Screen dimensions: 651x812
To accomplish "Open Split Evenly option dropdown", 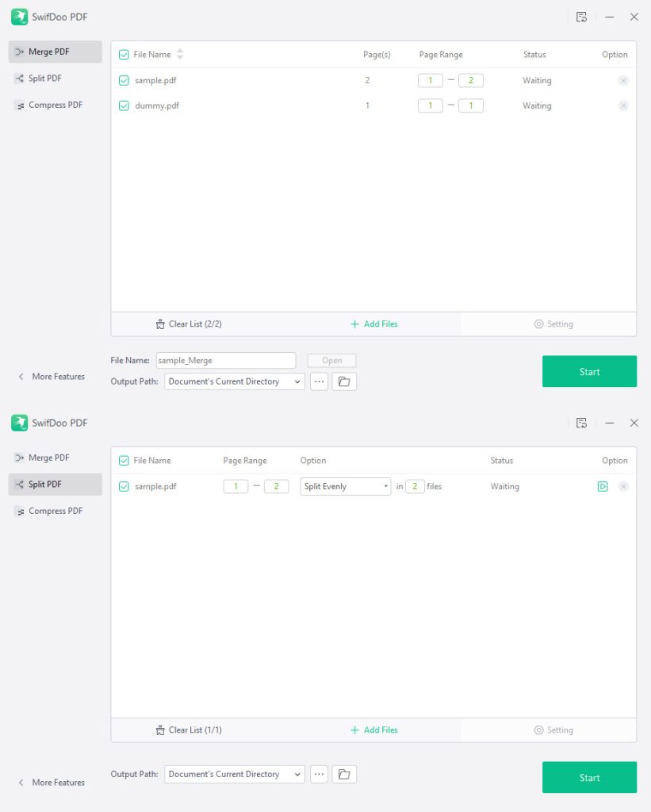I will 346,486.
